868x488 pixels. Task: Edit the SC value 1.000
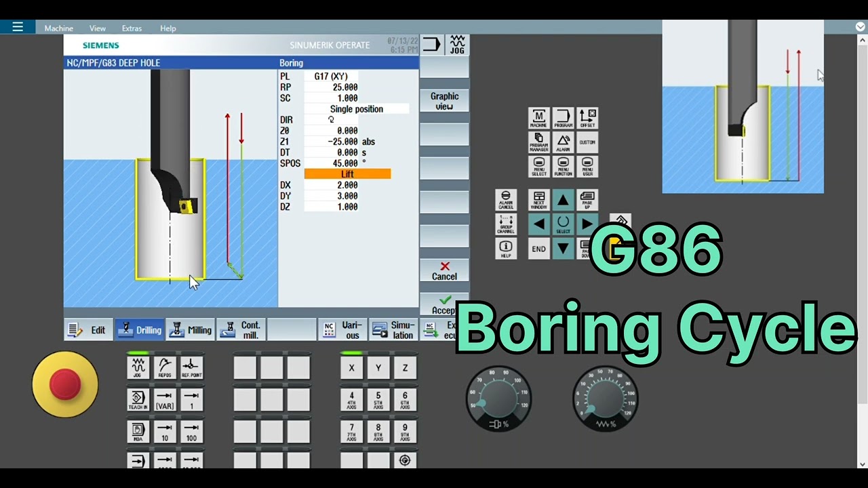point(332,98)
